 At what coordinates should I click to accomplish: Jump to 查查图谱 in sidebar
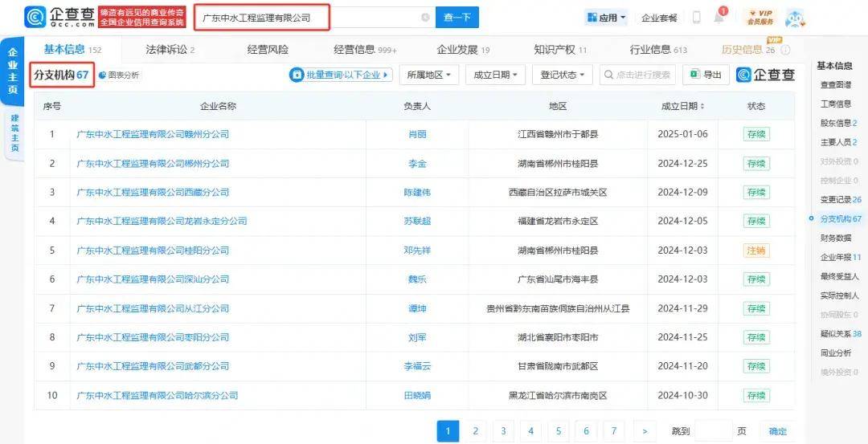835,85
